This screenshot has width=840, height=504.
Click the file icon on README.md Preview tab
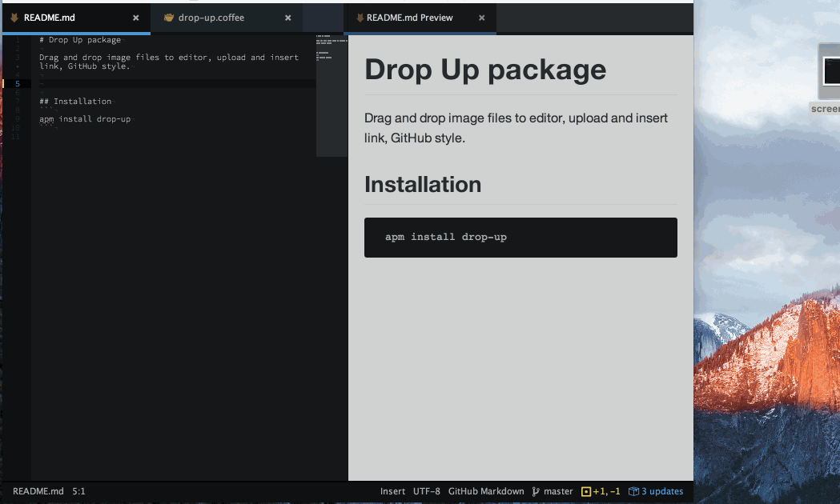coord(360,18)
